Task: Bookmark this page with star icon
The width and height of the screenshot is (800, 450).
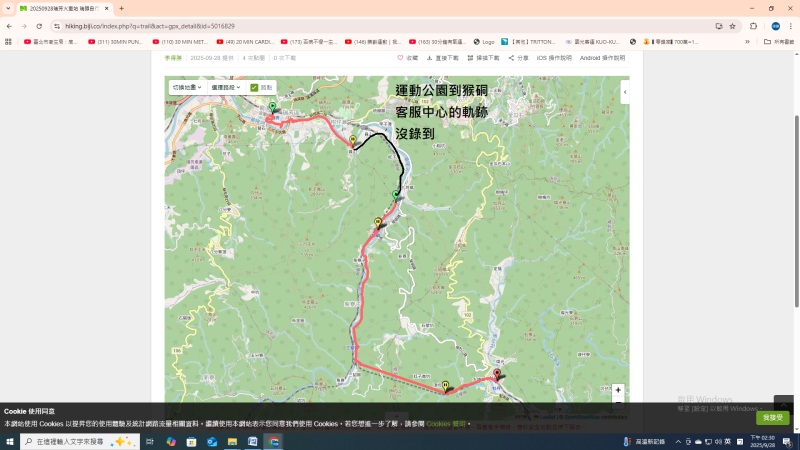Action: pyautogui.click(x=732, y=26)
